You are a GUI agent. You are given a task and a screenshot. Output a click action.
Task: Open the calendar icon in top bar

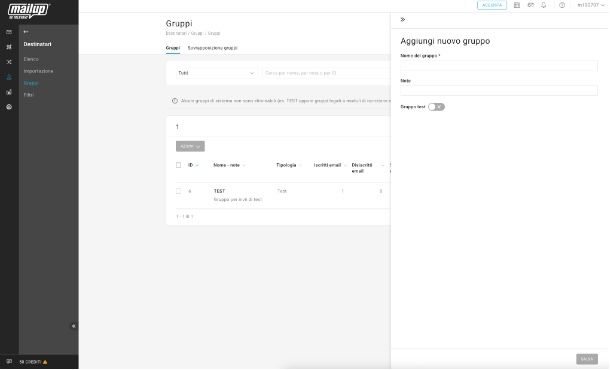(x=517, y=5)
